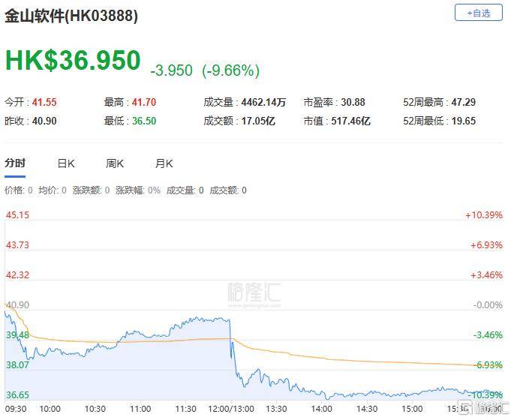Click the 36.65 price axis label
Screen dimensions: 514x420
click(x=17, y=394)
